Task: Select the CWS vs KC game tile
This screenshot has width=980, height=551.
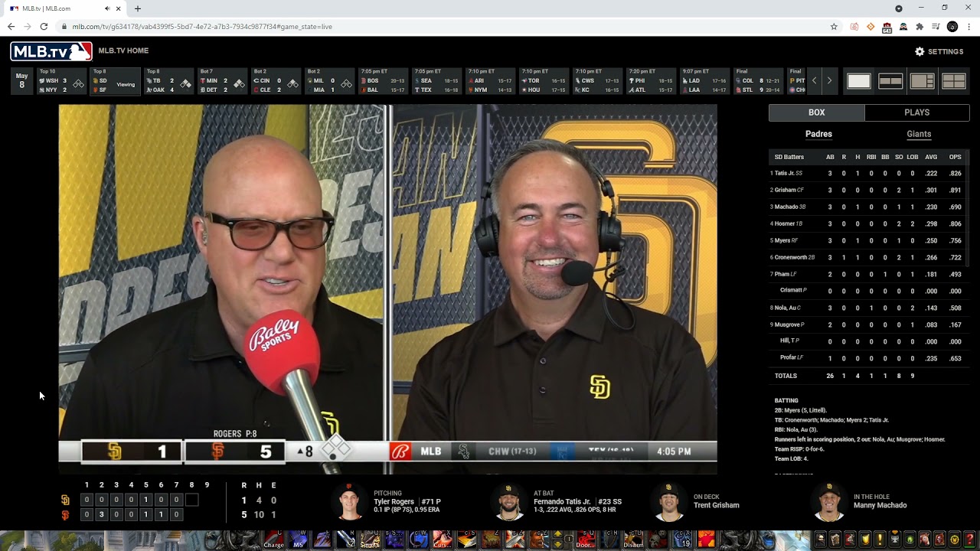Action: (598, 81)
